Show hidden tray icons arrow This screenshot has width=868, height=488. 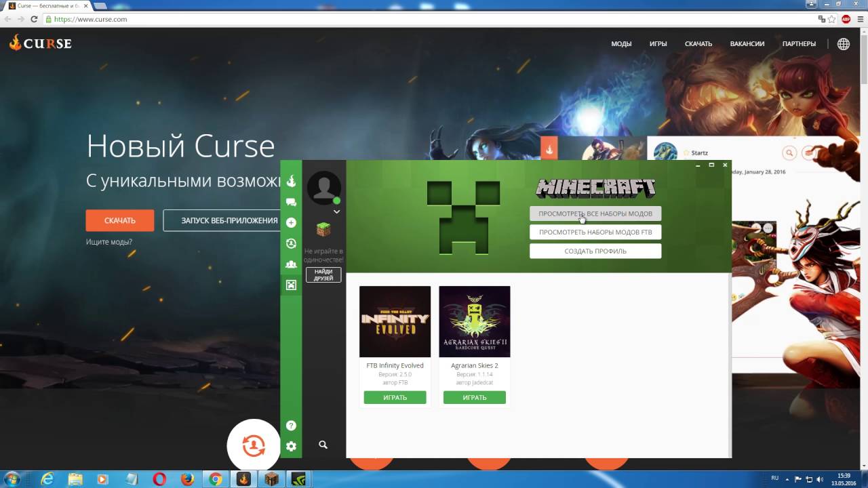coord(788,479)
